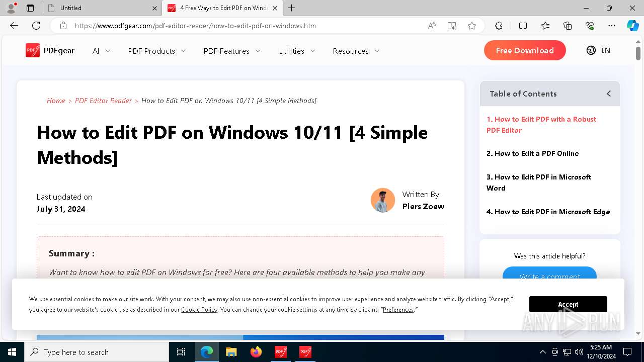Screen dimensions: 644x362
Task: Show hidden system tray icons
Action: click(542, 352)
